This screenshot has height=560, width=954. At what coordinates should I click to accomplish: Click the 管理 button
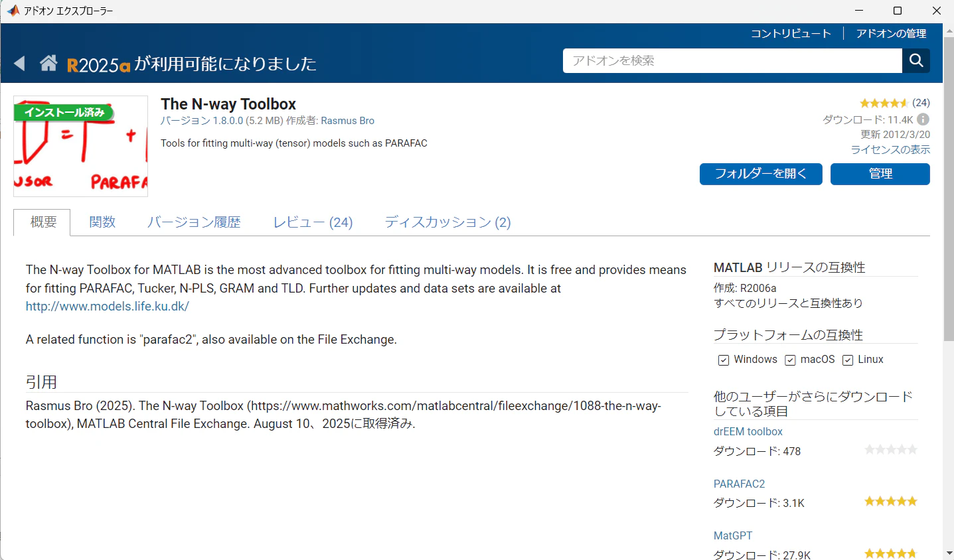880,174
